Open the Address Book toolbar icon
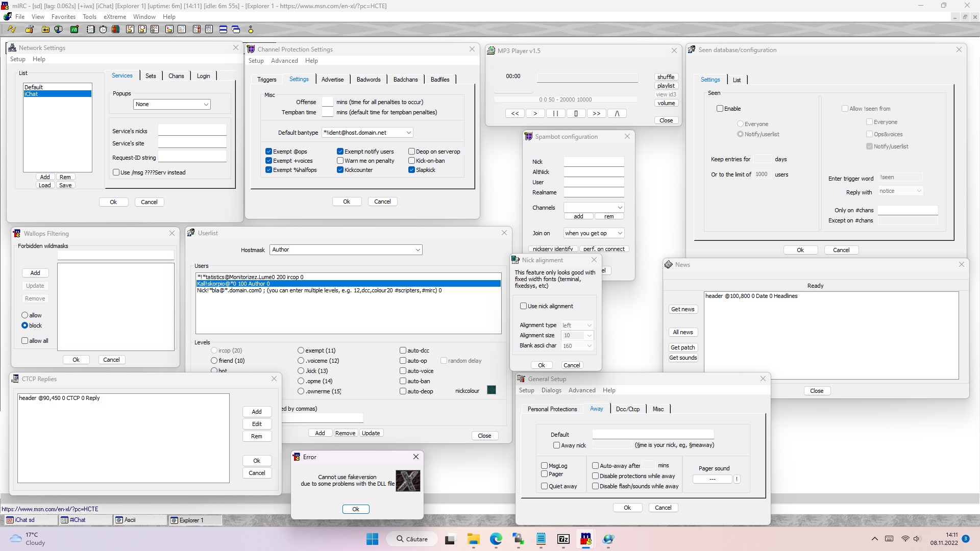Viewport: 980px width, 551px height. pyautogui.click(x=90, y=29)
